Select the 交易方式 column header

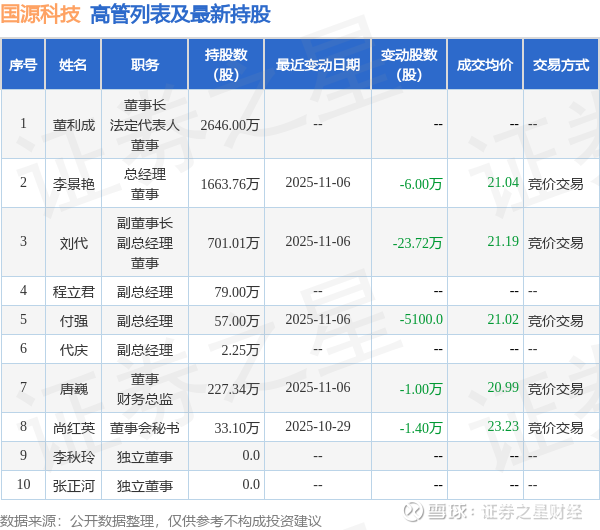(x=561, y=65)
